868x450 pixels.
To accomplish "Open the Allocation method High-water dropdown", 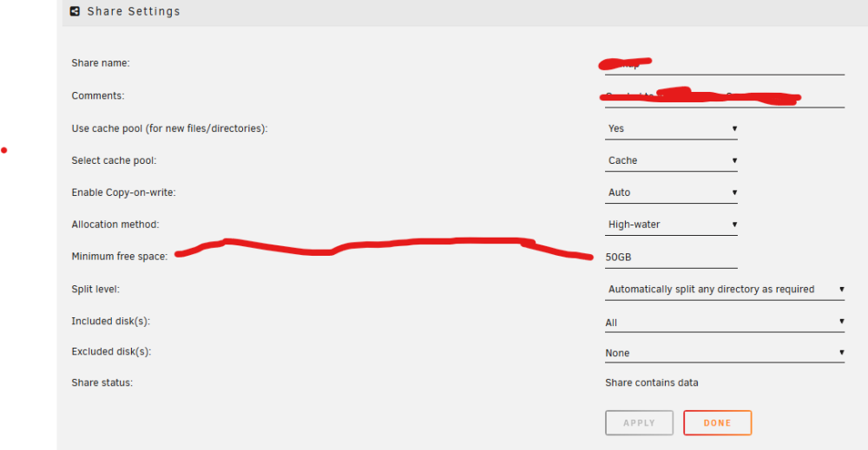I will coord(671,225).
